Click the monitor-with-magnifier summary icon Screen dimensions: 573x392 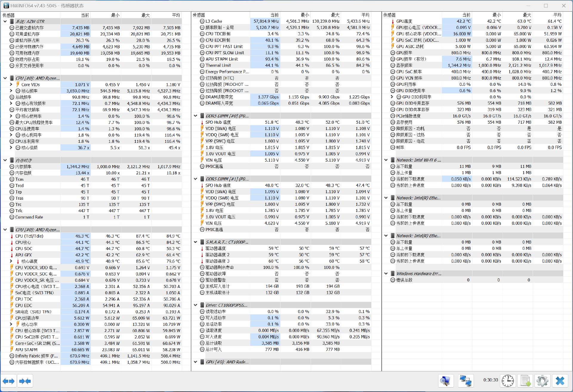(x=446, y=381)
